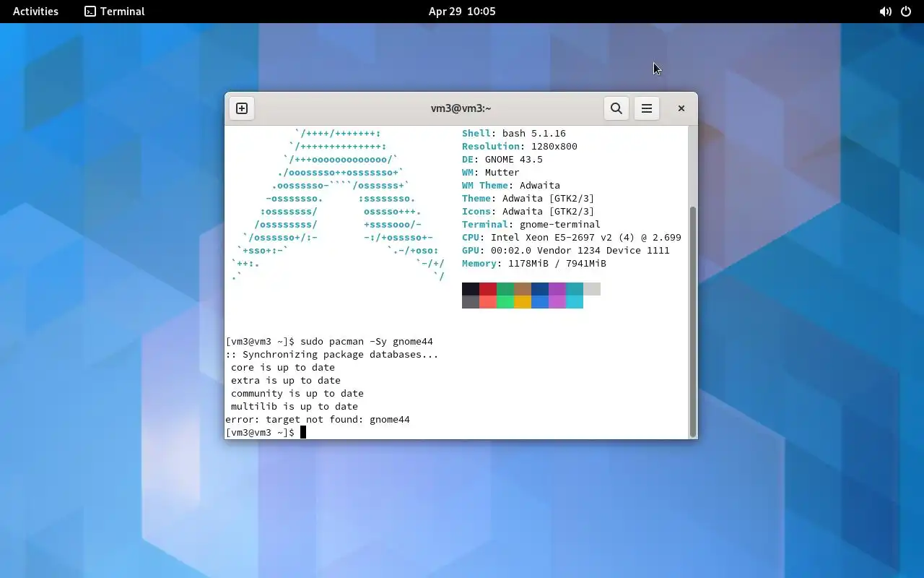This screenshot has width=924, height=578.
Task: Click the 'Icons: Adwaita [GTK2/3]' line
Action: [528, 212]
